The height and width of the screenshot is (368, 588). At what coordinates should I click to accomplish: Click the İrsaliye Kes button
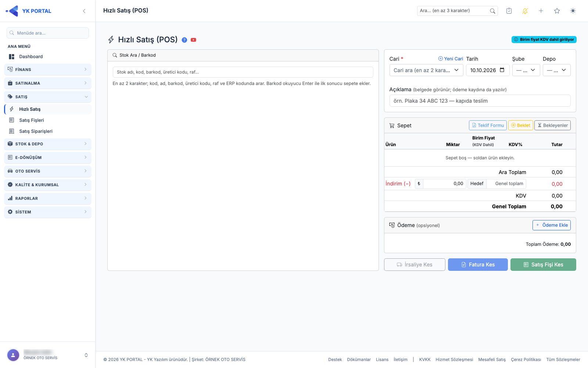[415, 265]
